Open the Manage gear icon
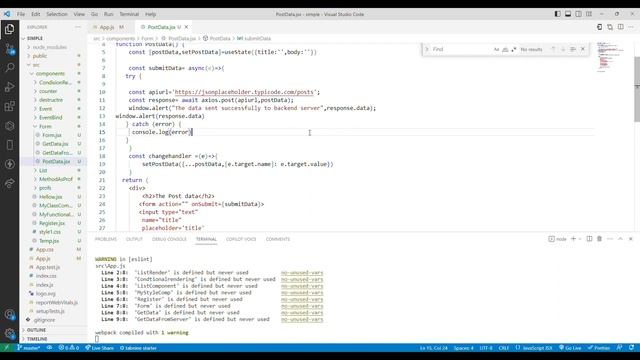Screen dimensions: 640x360 tap(9, 333)
